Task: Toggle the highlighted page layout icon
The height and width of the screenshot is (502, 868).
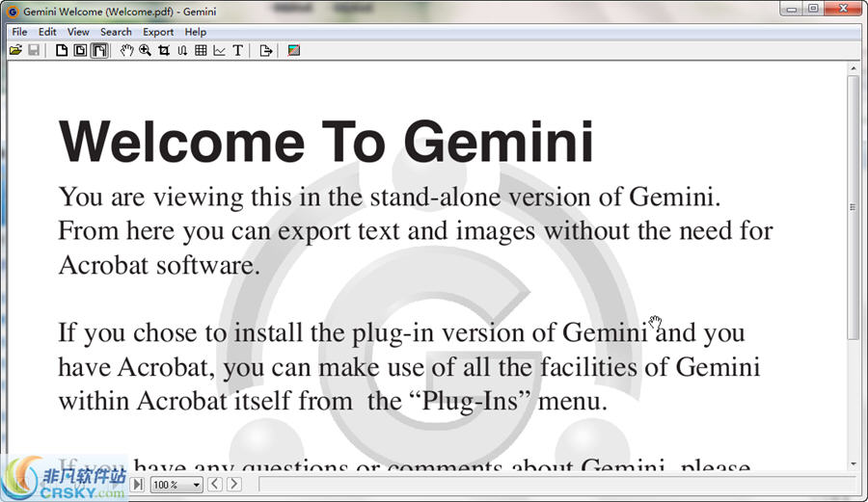Action: pos(99,50)
